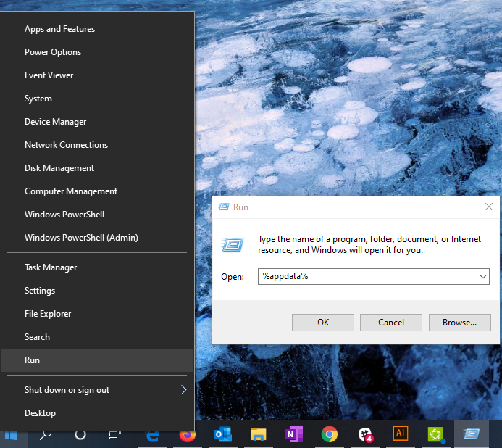The height and width of the screenshot is (448, 502).
Task: Open Firefox from the taskbar
Action: point(188,435)
